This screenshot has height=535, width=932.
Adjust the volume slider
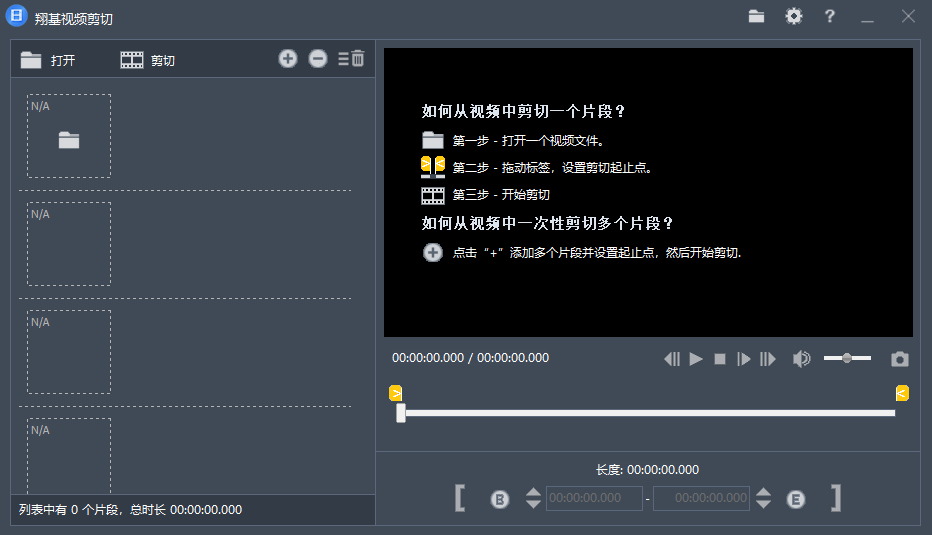(x=847, y=358)
